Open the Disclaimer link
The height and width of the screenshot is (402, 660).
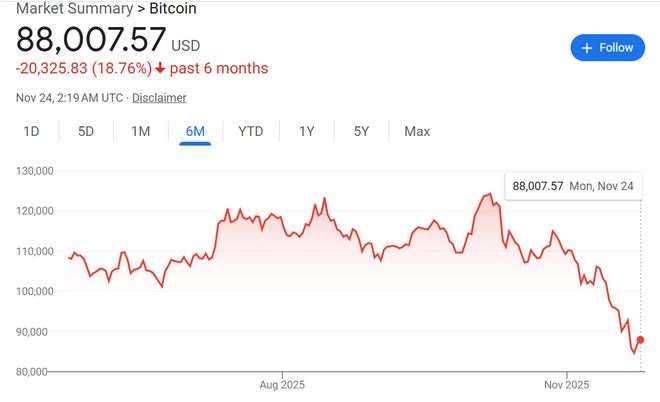pyautogui.click(x=159, y=98)
